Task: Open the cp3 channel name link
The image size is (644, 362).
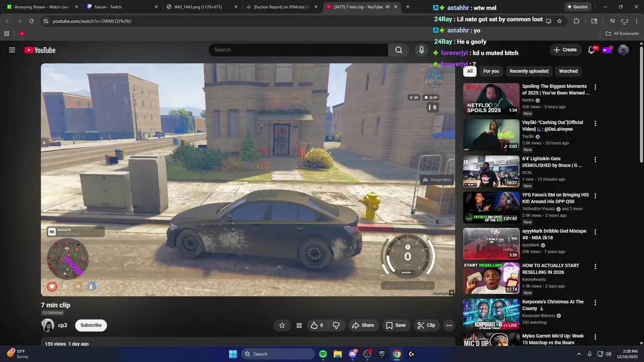Action: click(62, 325)
